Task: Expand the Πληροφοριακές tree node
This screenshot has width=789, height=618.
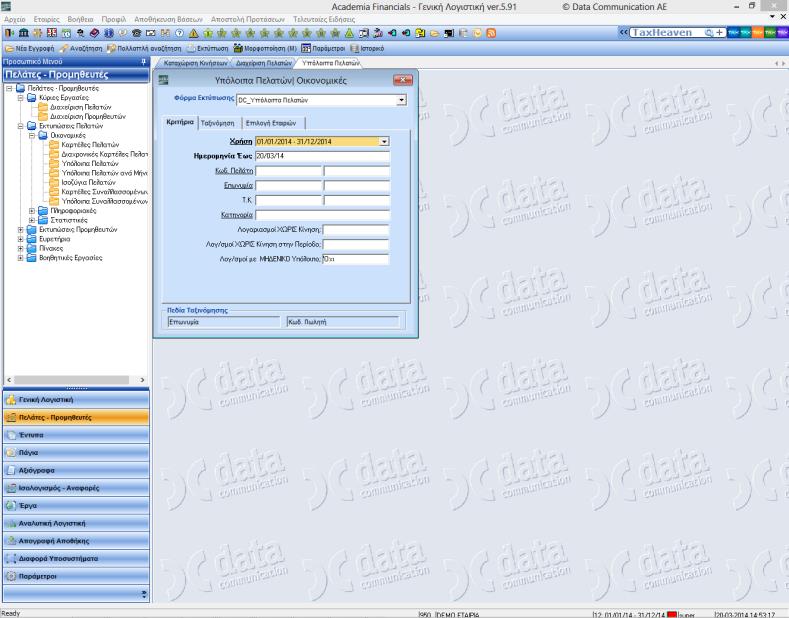Action: [32, 210]
